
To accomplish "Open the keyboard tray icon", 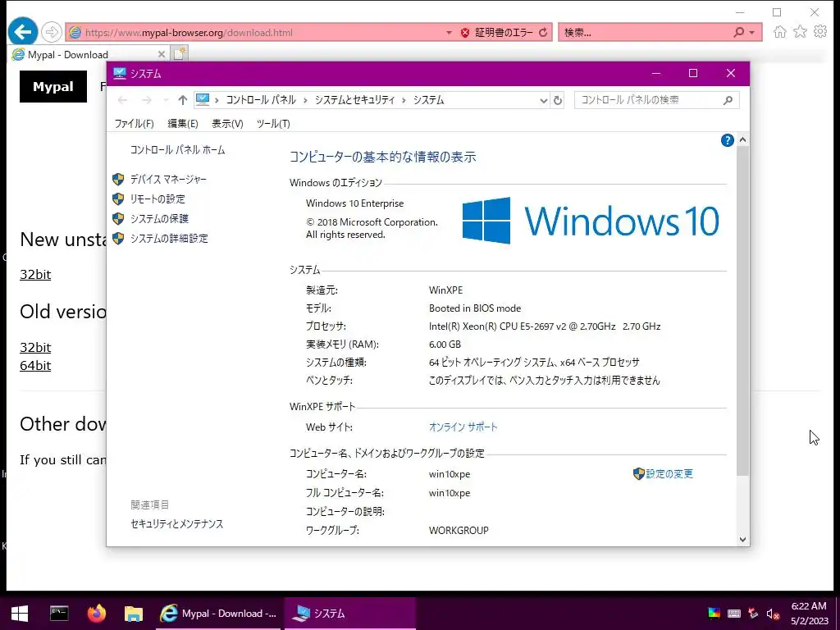I will tap(734, 614).
